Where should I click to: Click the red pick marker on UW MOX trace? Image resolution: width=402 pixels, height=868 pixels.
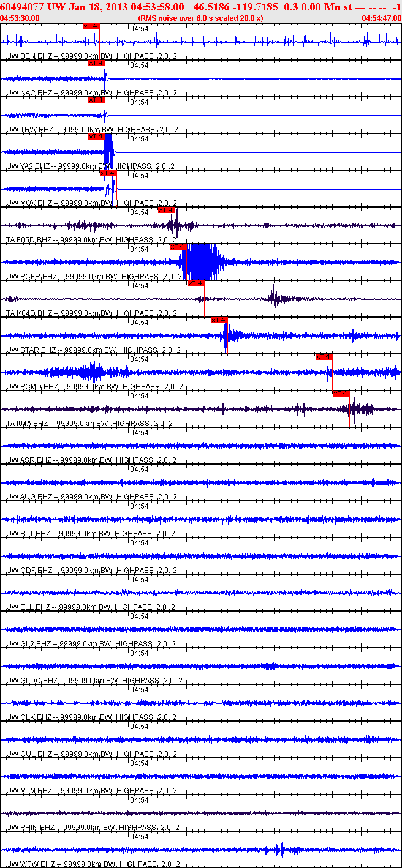pyautogui.click(x=108, y=173)
